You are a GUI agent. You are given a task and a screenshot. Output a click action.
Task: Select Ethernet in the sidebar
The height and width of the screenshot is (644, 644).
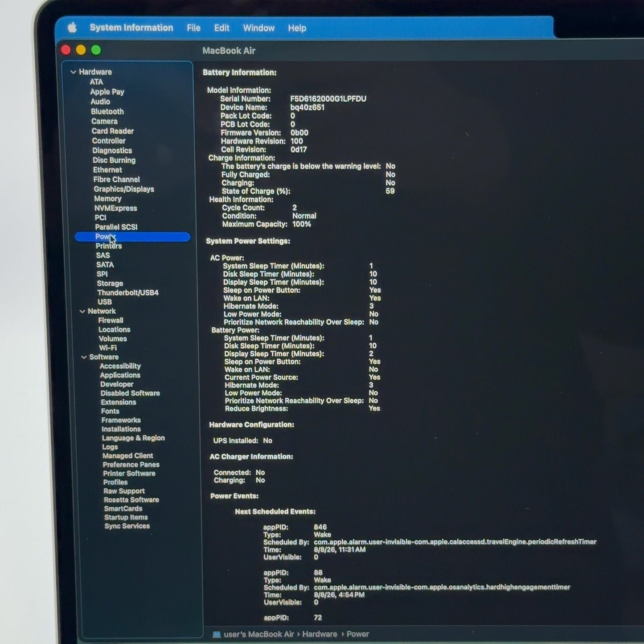pyautogui.click(x=107, y=170)
